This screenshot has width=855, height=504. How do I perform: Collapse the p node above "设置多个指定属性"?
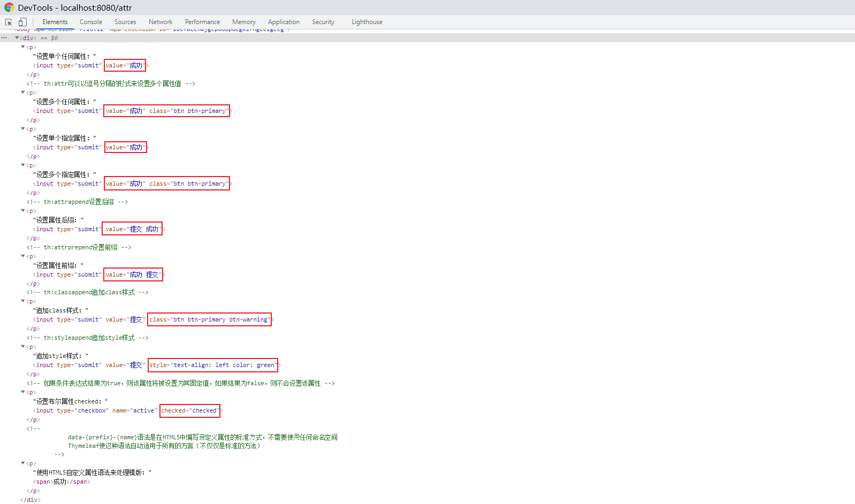pos(23,165)
